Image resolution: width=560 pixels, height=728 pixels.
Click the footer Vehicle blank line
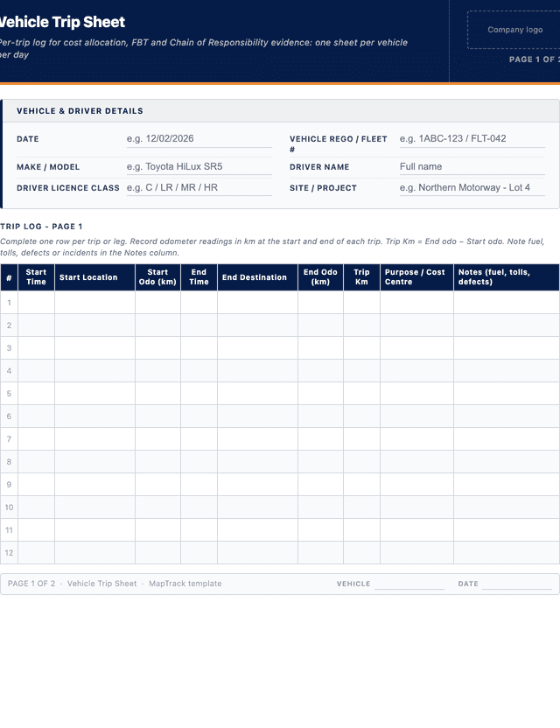(409, 584)
